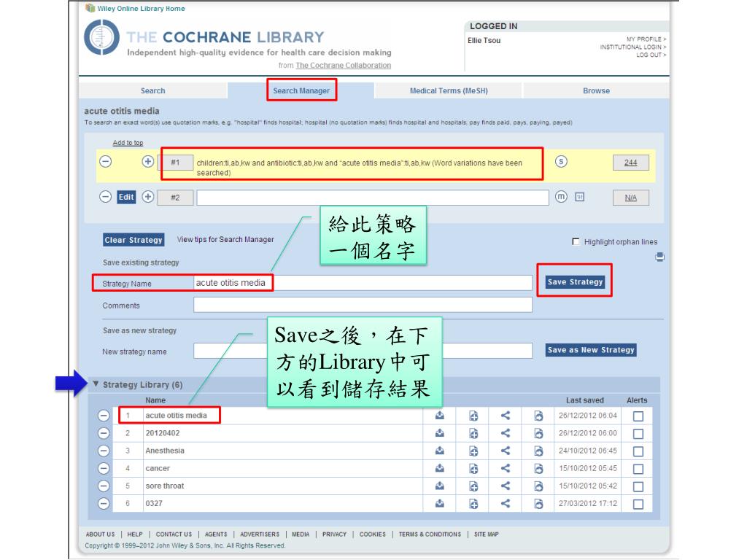Screen dimensions: 747x560
Task: Click the Strategy Name input field
Action: pyautogui.click(x=363, y=283)
